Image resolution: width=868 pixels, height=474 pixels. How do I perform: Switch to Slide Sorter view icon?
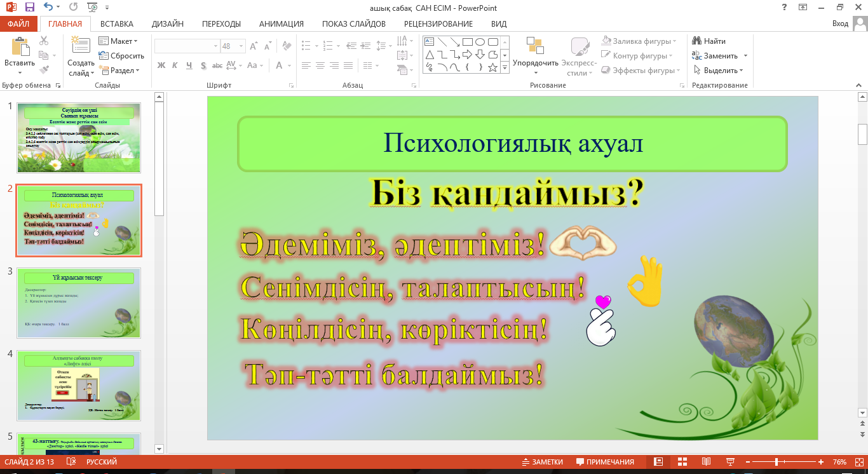tap(682, 462)
